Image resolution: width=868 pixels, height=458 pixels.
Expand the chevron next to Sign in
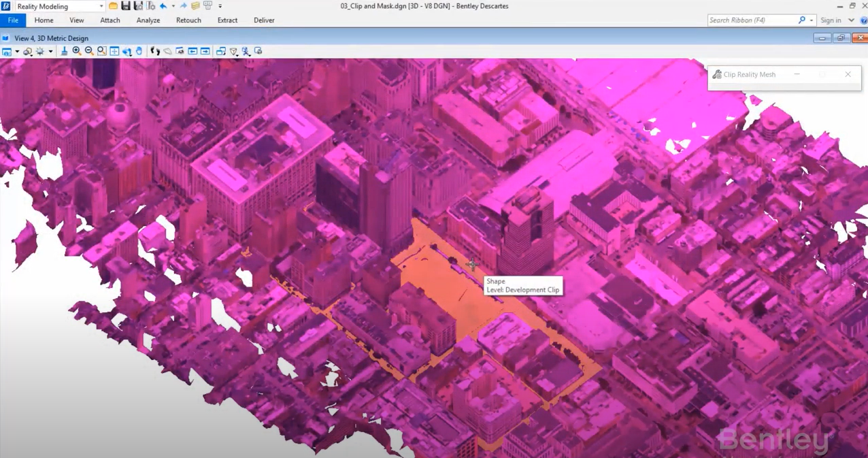tap(851, 20)
